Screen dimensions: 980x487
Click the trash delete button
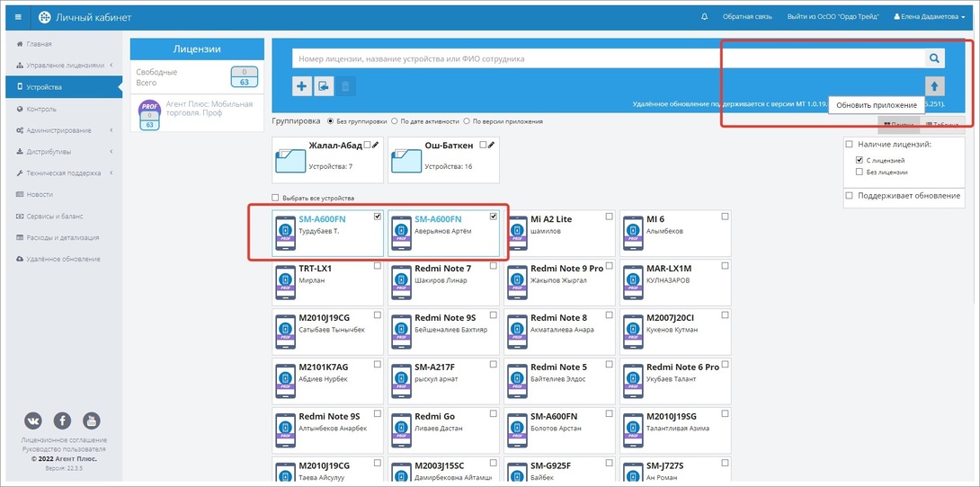(345, 87)
